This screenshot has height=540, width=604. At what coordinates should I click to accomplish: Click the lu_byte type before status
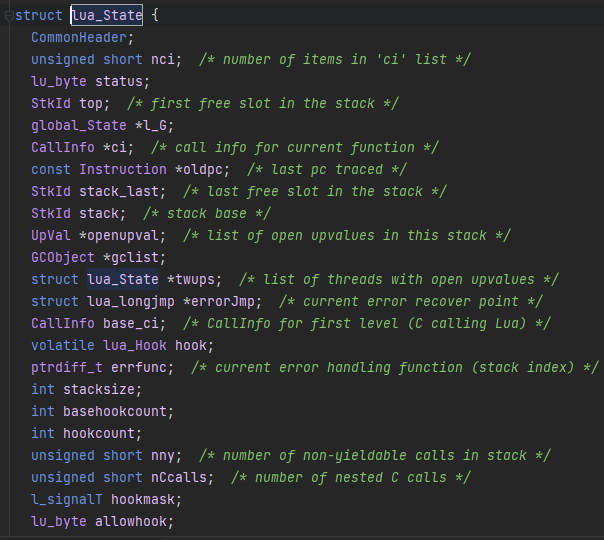coord(59,82)
